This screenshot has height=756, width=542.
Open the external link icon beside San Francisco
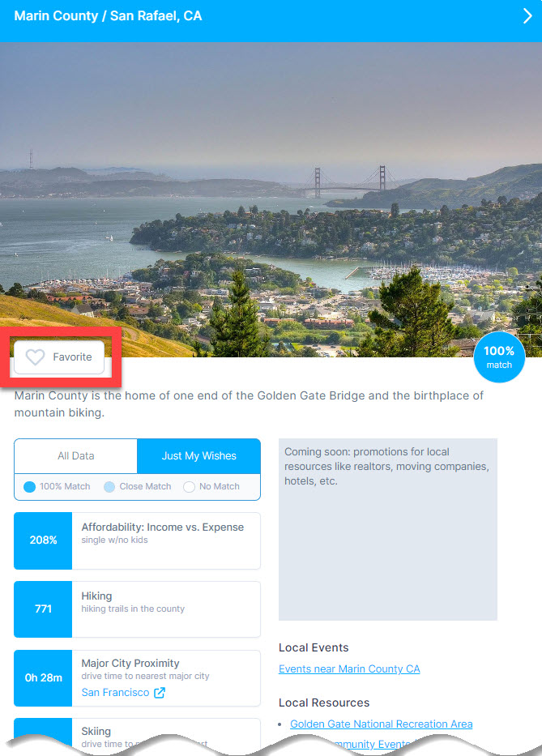159,693
